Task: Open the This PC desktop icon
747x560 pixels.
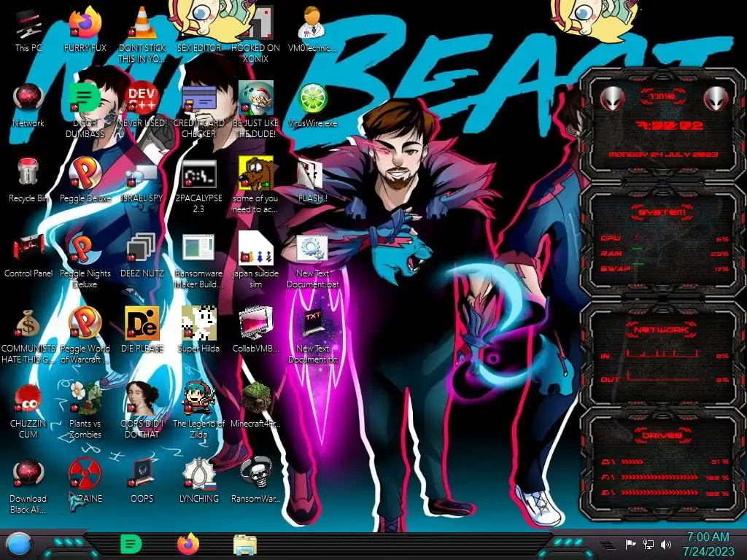Action: pos(28,29)
